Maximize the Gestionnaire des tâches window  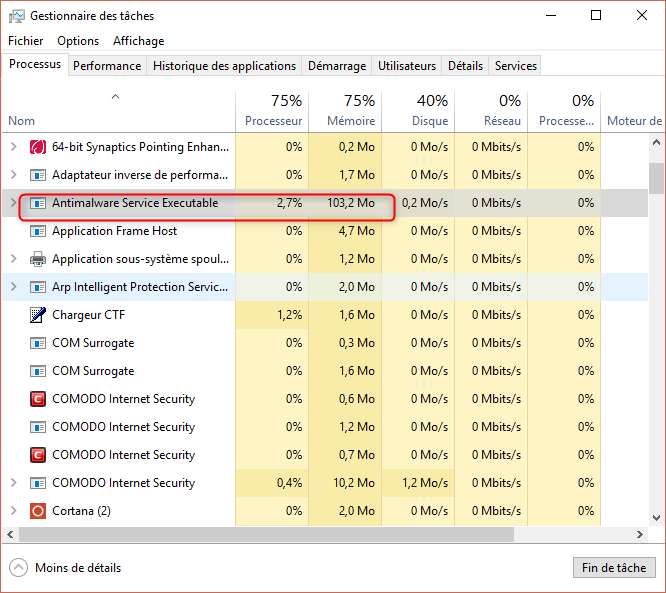[596, 16]
